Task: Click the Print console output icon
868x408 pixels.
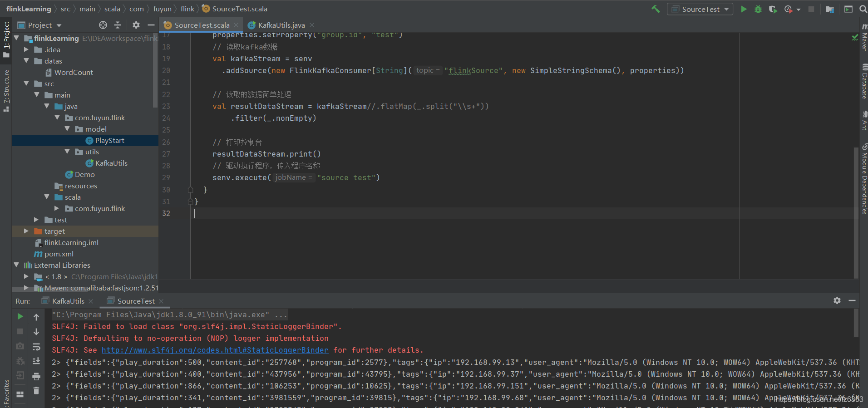Action: coord(36,376)
